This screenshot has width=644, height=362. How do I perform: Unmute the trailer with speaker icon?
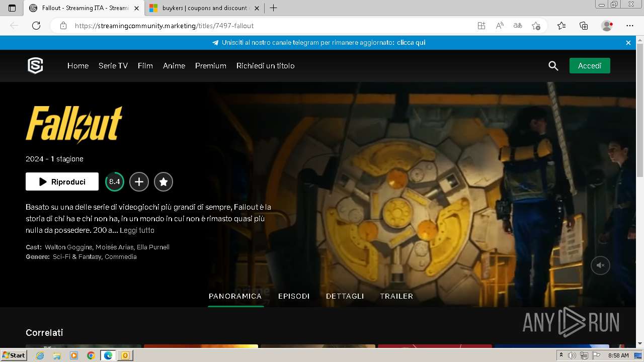click(x=600, y=265)
